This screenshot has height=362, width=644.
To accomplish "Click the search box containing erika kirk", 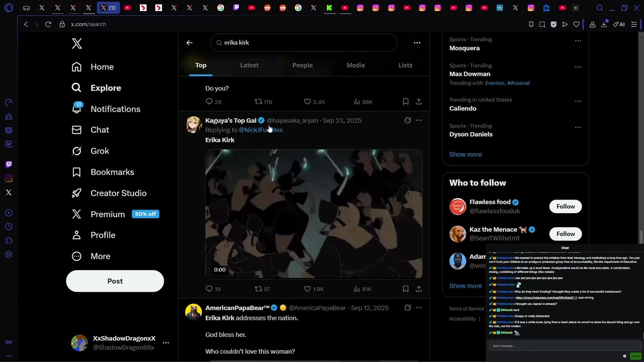I will (304, 43).
